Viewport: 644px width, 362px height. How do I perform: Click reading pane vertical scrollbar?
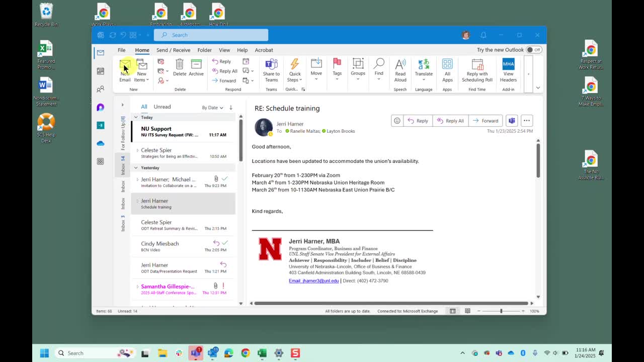[538, 160]
